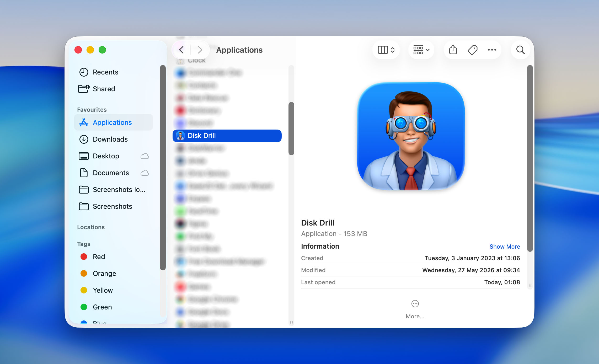Image resolution: width=599 pixels, height=364 pixels.
Task: Click the Created date value
Action: [472, 258]
